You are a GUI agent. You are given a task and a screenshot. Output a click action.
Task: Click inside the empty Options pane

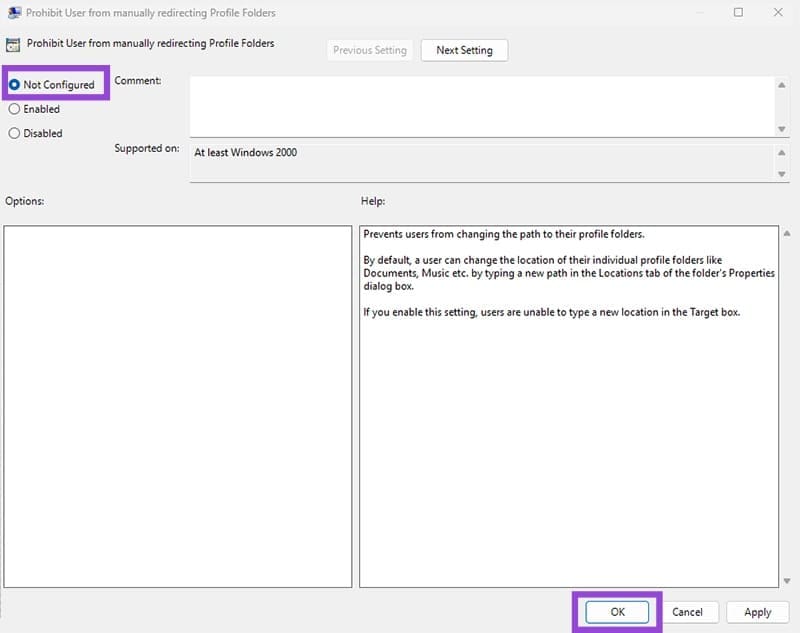[178, 406]
